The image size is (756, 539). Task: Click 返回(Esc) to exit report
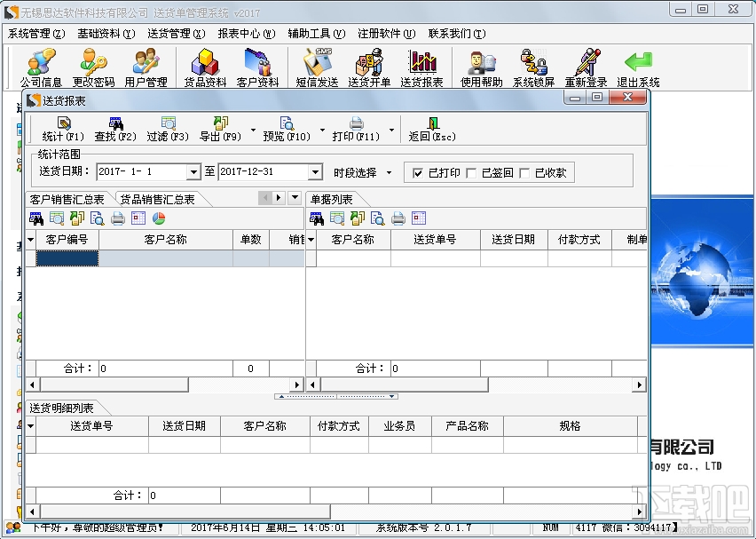(431, 129)
